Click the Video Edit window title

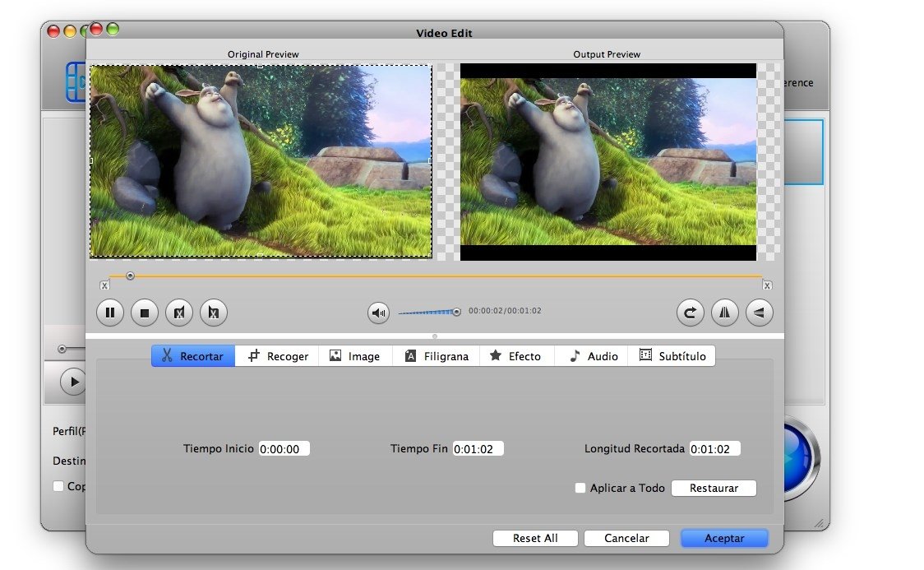tap(444, 33)
